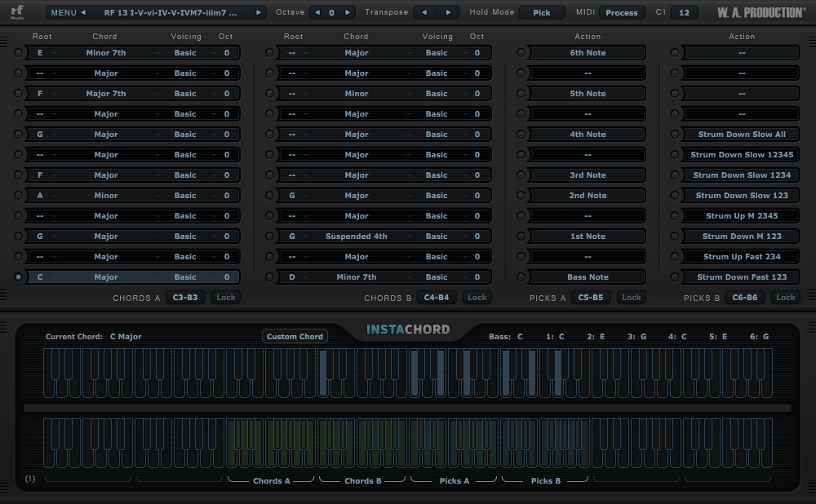Open the 5th Note action dropdown
The image size is (816, 504).
[x=588, y=94]
